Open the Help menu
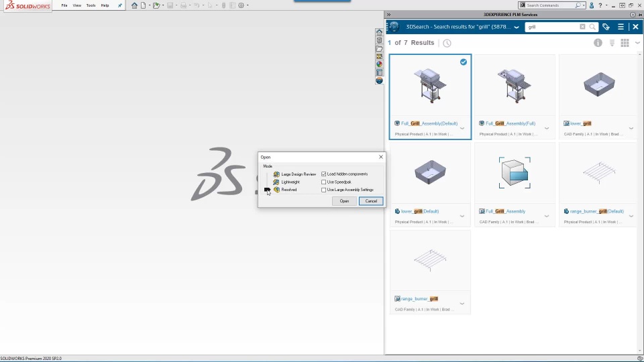The width and height of the screenshot is (644, 362). tap(105, 5)
